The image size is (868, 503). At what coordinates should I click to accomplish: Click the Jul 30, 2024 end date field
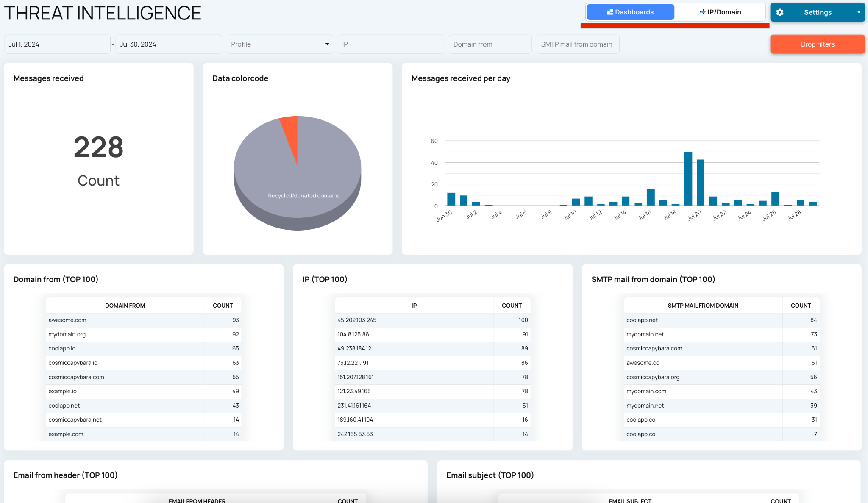169,44
